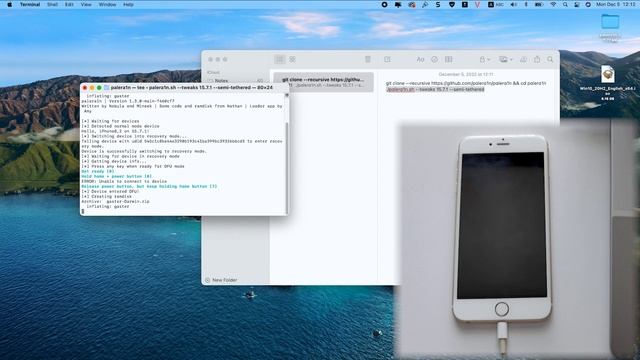Image resolution: width=640 pixels, height=360 pixels.
Task: Click the Siri icon in menu bar
Action: [588, 4]
